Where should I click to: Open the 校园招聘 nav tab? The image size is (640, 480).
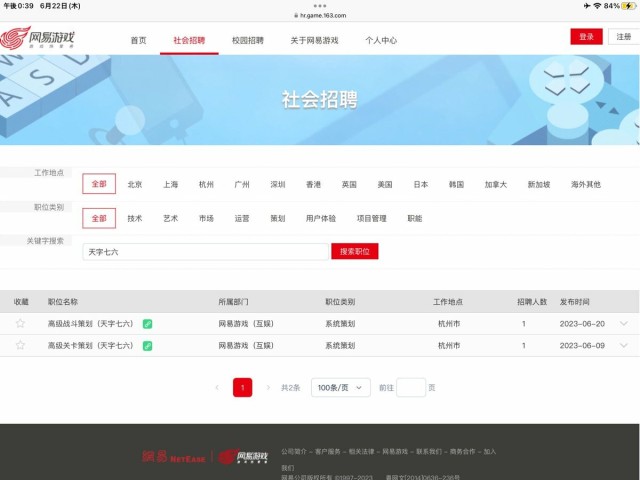point(248,40)
